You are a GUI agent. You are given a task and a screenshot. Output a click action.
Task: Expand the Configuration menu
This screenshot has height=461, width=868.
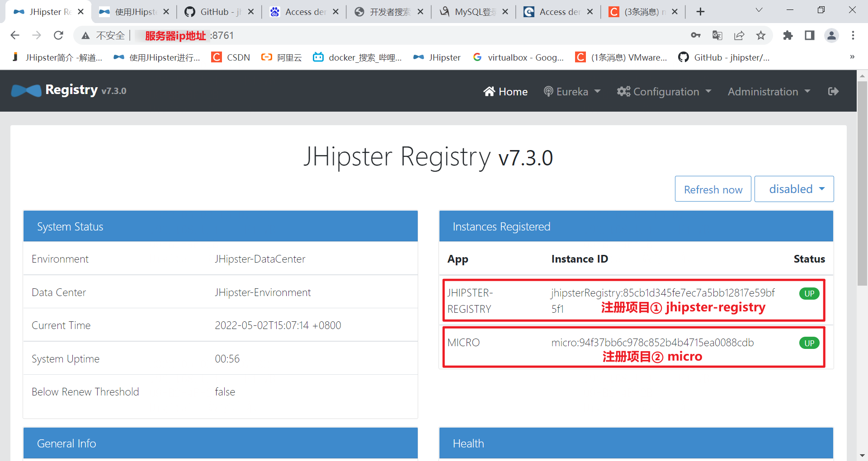pyautogui.click(x=664, y=92)
